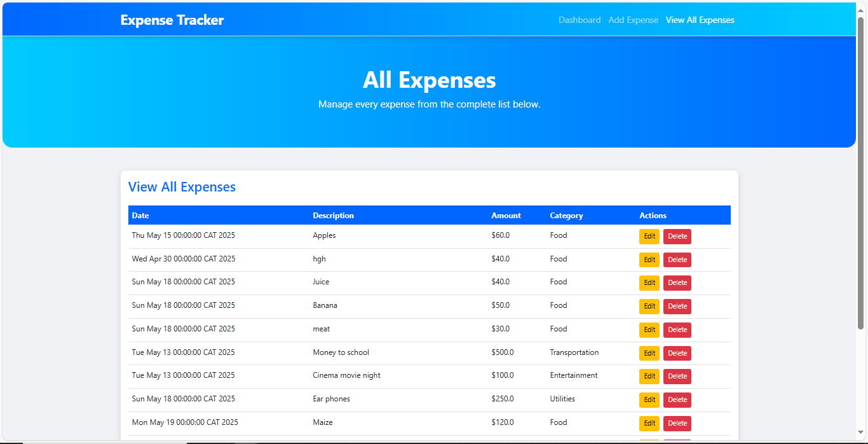Viewport: 868px width, 444px height.
Task: Delete the meat expense
Action: coord(677,330)
